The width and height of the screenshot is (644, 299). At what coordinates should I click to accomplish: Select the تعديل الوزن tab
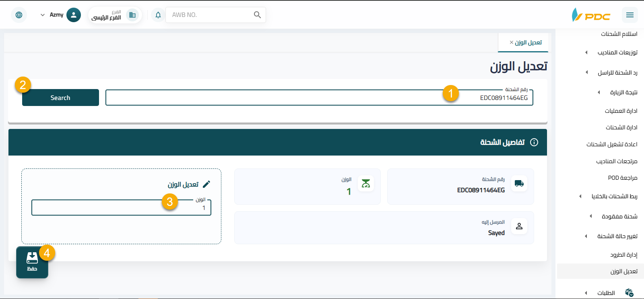(523, 42)
